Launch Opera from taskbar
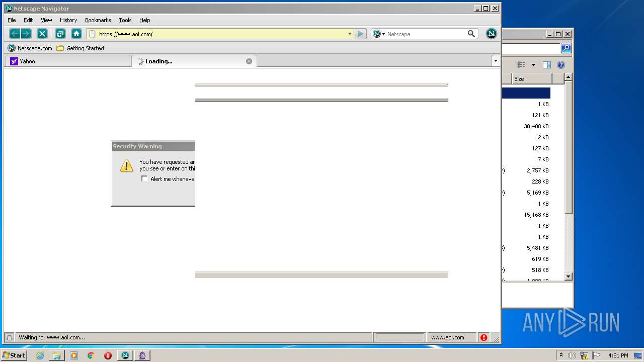This screenshot has height=362, width=644. click(108, 355)
